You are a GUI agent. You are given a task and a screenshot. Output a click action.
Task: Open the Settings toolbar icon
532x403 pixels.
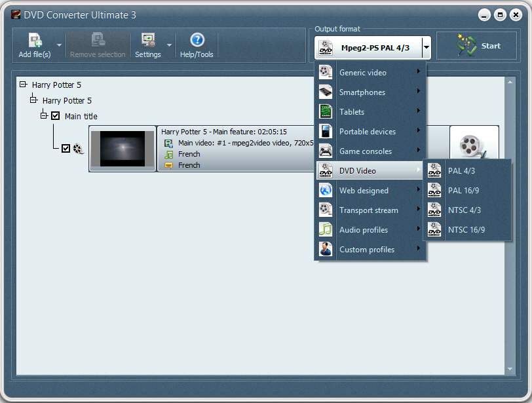[x=148, y=40]
